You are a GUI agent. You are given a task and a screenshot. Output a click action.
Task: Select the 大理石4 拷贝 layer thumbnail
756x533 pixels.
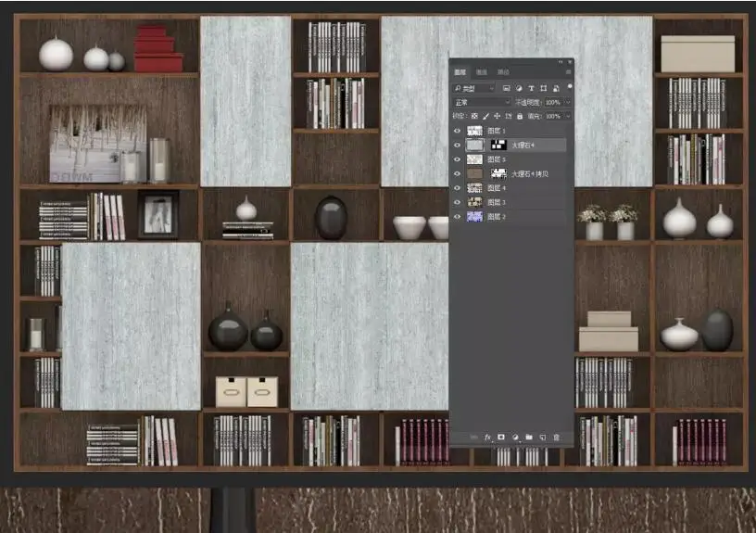coord(474,173)
